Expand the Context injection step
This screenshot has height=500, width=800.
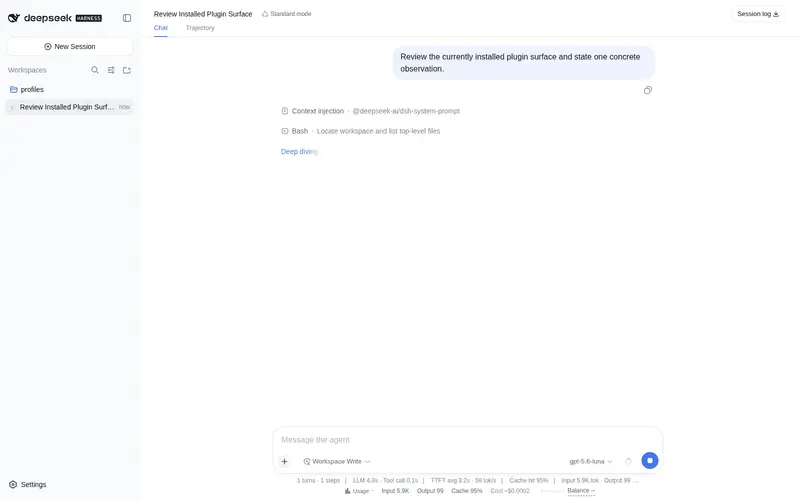coord(370,111)
